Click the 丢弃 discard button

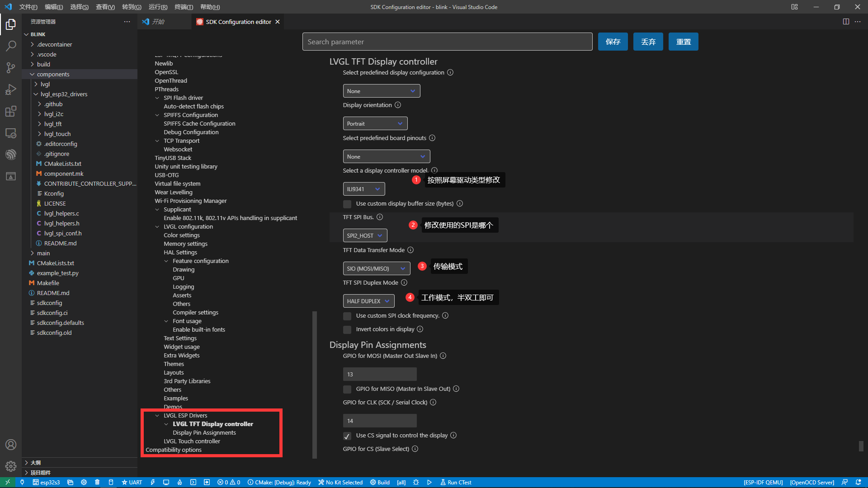(648, 42)
